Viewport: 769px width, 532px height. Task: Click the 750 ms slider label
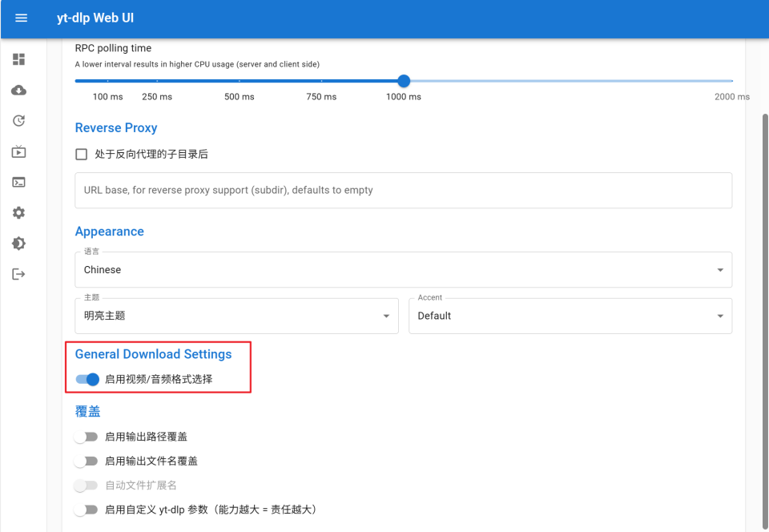[321, 97]
